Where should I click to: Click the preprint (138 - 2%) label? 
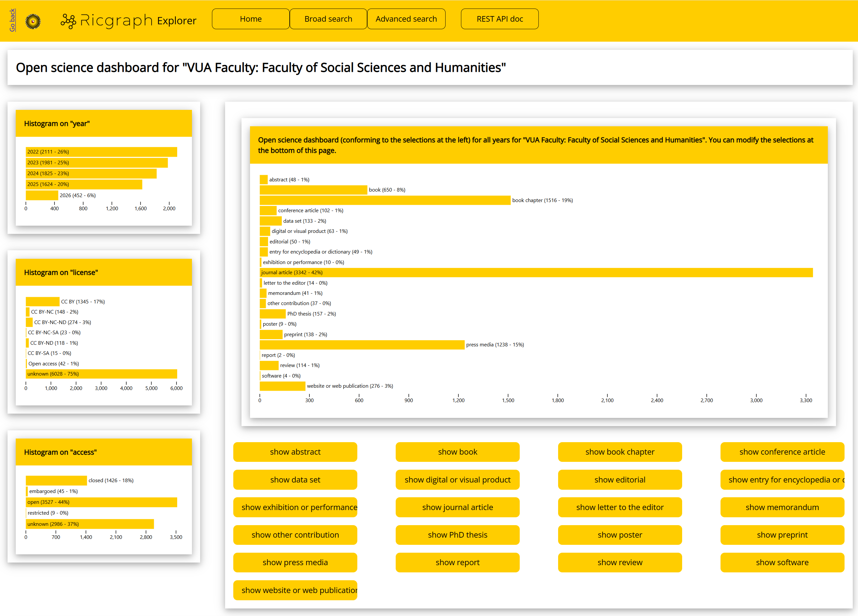click(306, 334)
